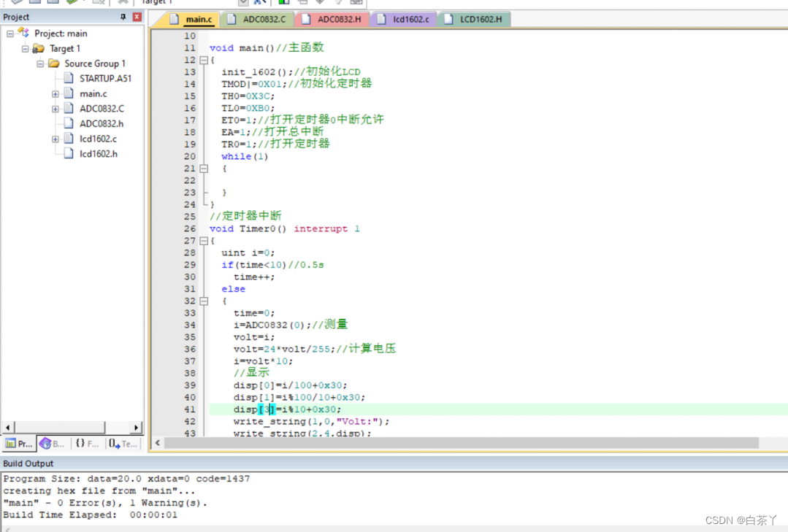
Task: Click the editor horizontal scrollbar track
Action: [x=460, y=443]
